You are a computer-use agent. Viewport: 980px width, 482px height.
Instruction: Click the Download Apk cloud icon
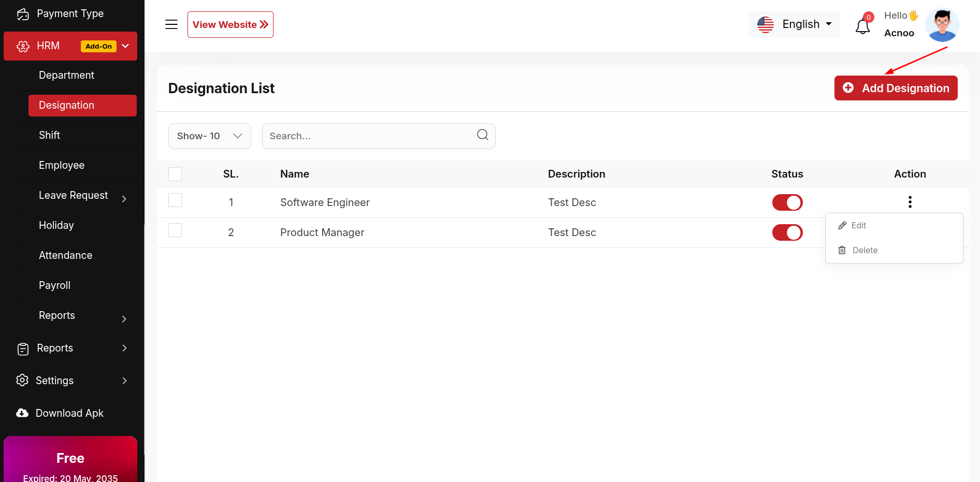[x=22, y=413]
